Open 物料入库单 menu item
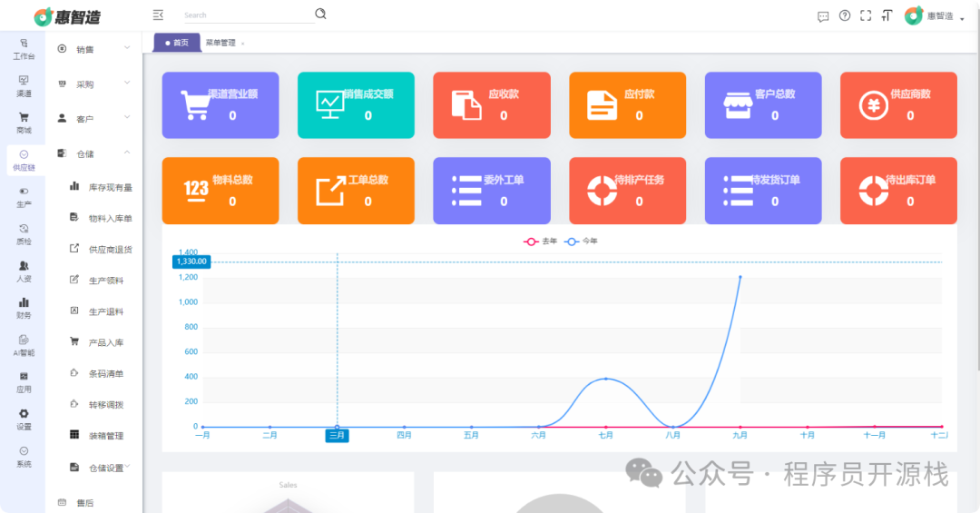Viewport: 980px width, 513px height. [100, 218]
